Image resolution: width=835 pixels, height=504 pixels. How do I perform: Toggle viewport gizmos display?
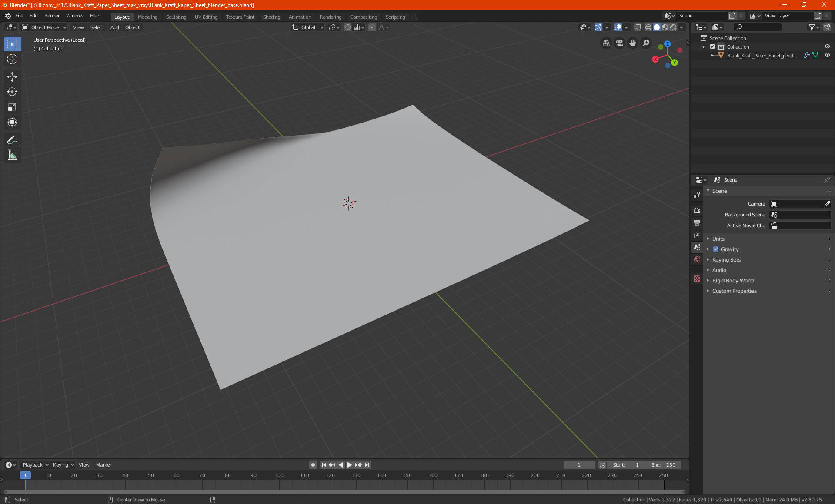pyautogui.click(x=598, y=27)
